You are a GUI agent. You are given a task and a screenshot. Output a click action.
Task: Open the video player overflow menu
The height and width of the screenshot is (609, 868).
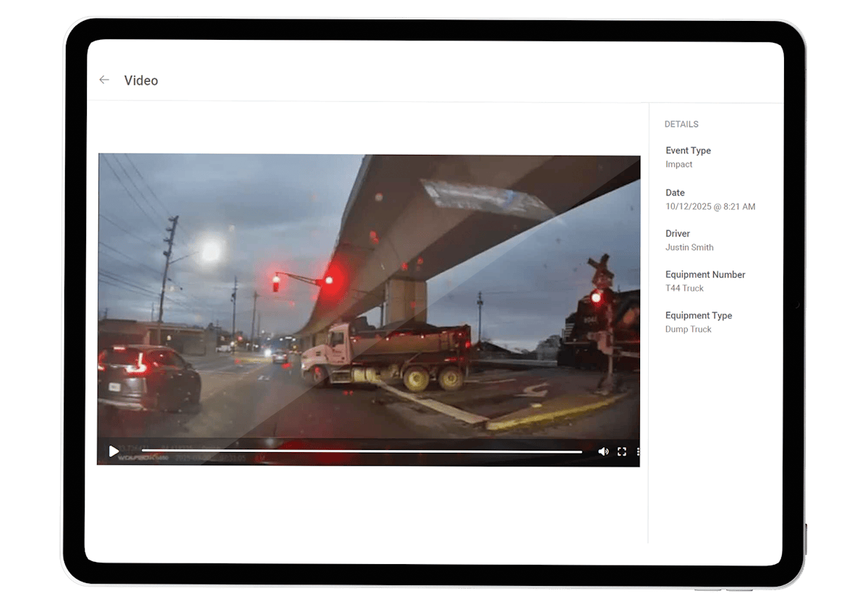click(637, 451)
